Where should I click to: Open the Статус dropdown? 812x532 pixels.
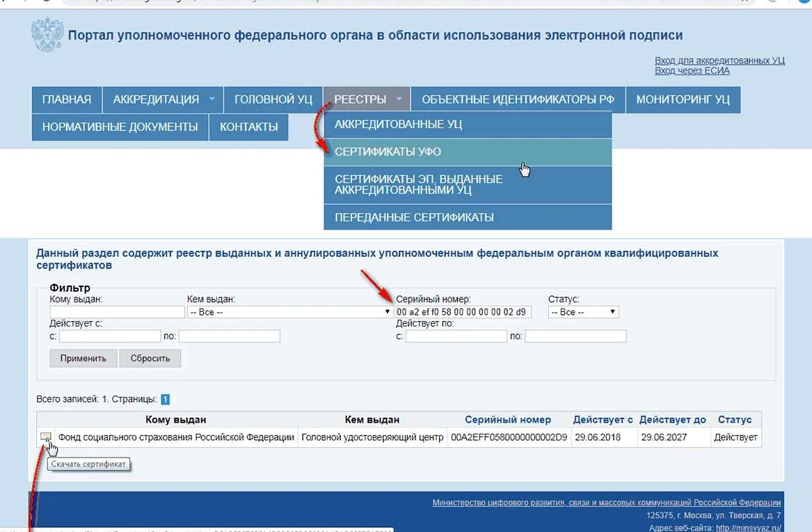(x=584, y=312)
